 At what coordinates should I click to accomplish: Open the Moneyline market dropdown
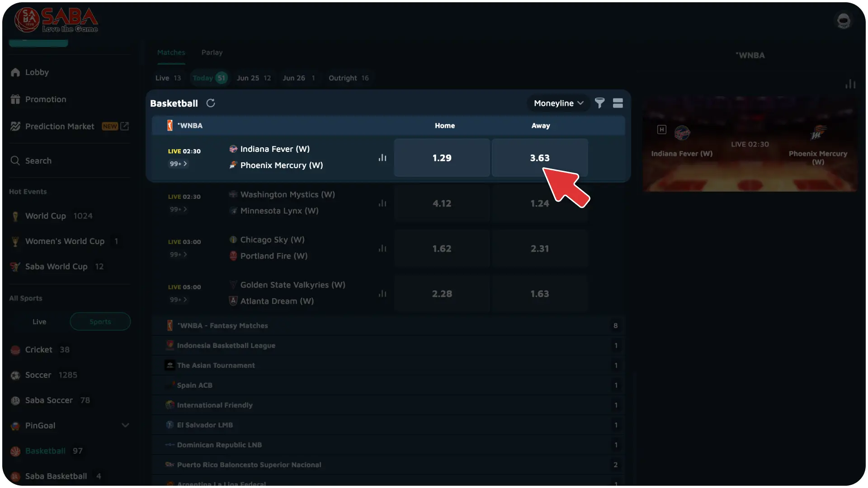(559, 103)
